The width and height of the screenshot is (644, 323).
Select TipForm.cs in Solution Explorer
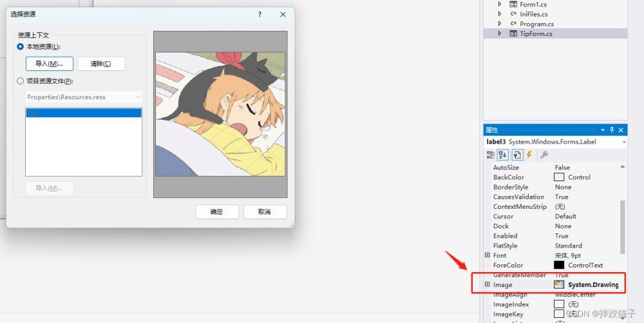point(536,34)
